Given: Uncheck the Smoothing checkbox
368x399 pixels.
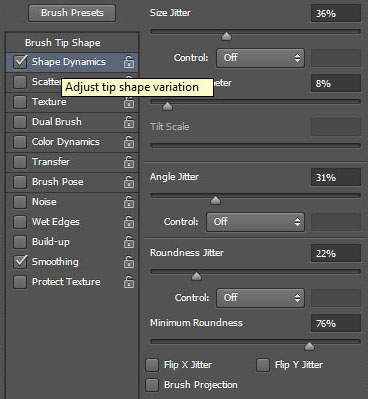Looking at the screenshot, I should [20, 262].
